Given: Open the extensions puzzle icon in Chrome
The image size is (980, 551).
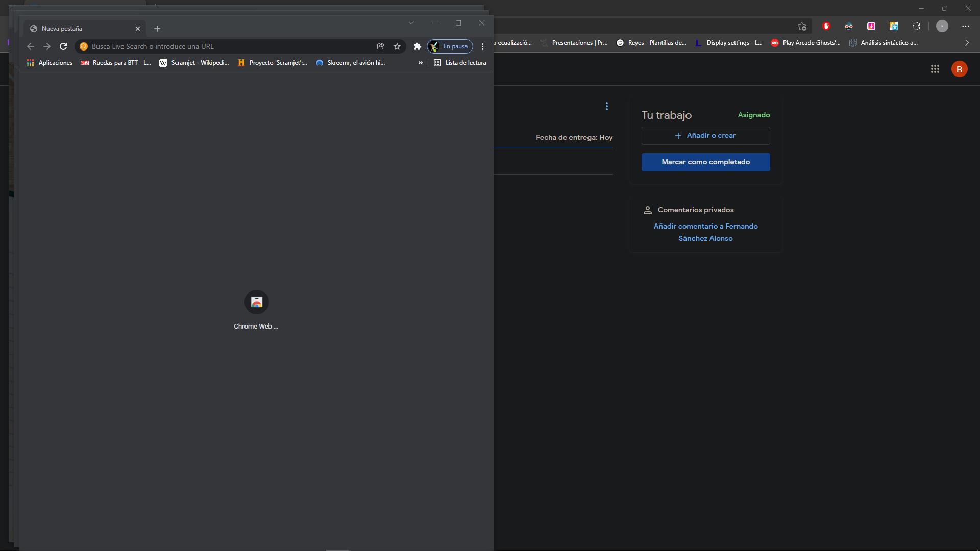Looking at the screenshot, I should (417, 46).
